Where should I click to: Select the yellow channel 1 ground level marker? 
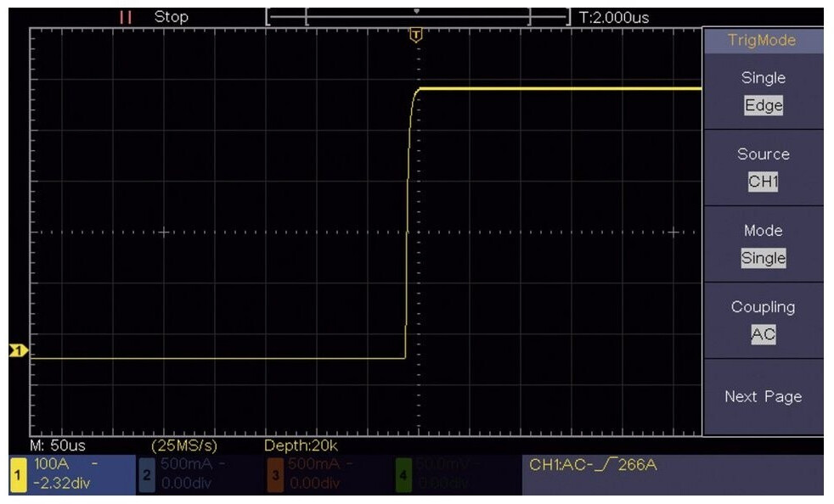(x=18, y=350)
